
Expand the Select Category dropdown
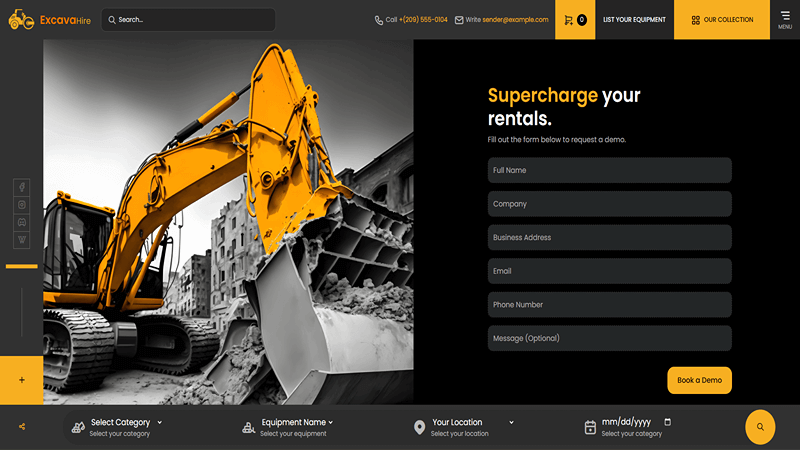pos(126,422)
